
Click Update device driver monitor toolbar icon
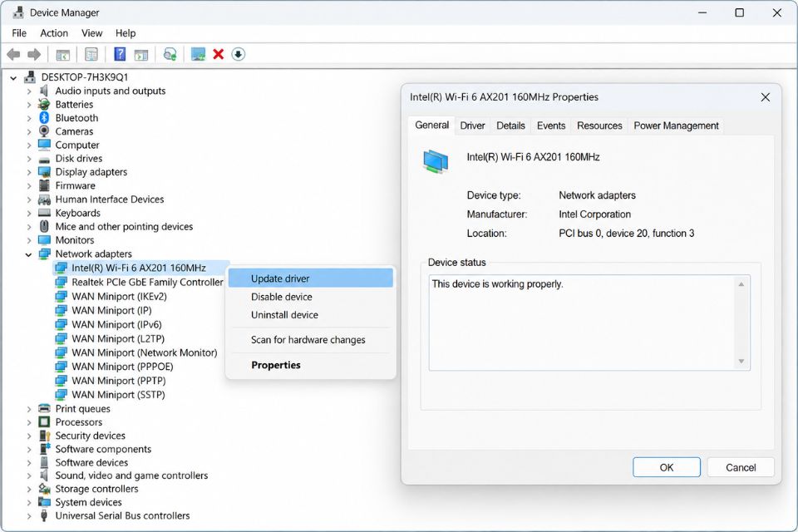(x=198, y=54)
